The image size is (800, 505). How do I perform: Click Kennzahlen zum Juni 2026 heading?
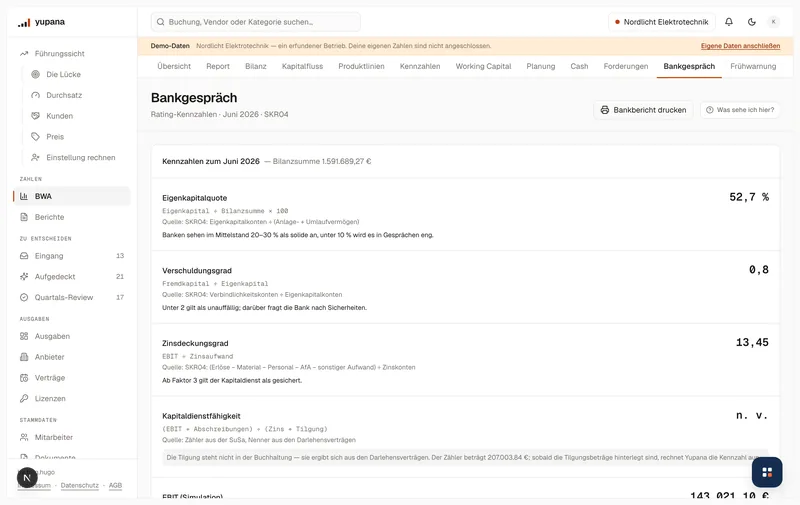[211, 161]
